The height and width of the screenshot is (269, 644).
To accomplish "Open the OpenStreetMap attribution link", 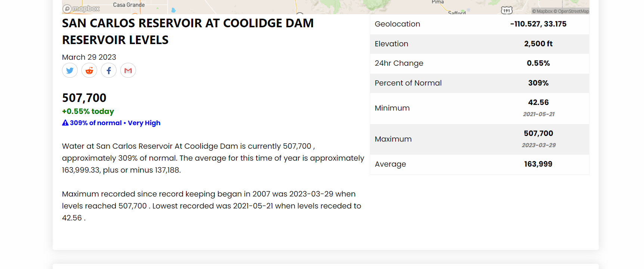I will pos(571,11).
